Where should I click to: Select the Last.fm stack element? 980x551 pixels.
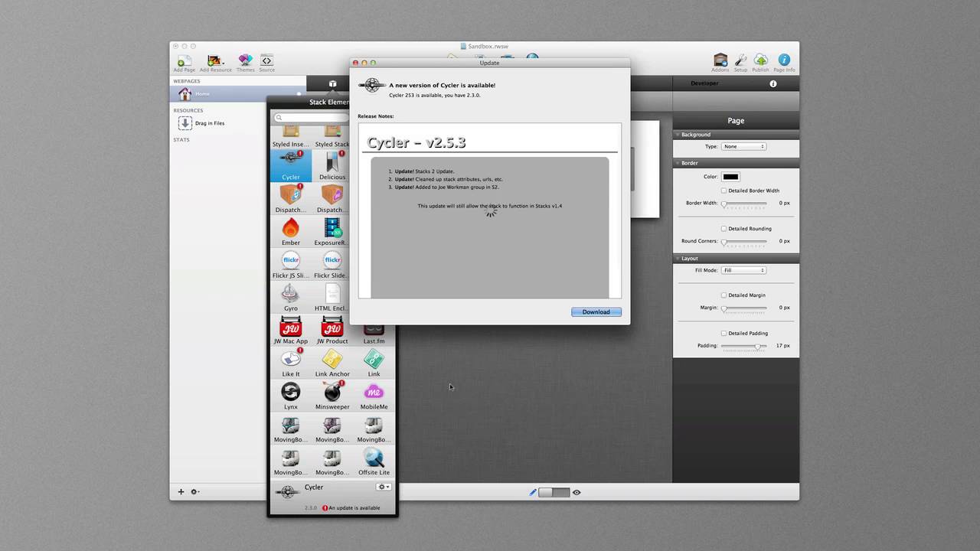374,334
